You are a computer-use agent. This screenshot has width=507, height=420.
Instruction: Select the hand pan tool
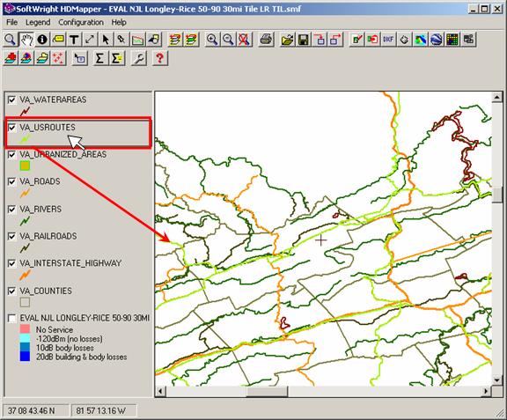26,40
